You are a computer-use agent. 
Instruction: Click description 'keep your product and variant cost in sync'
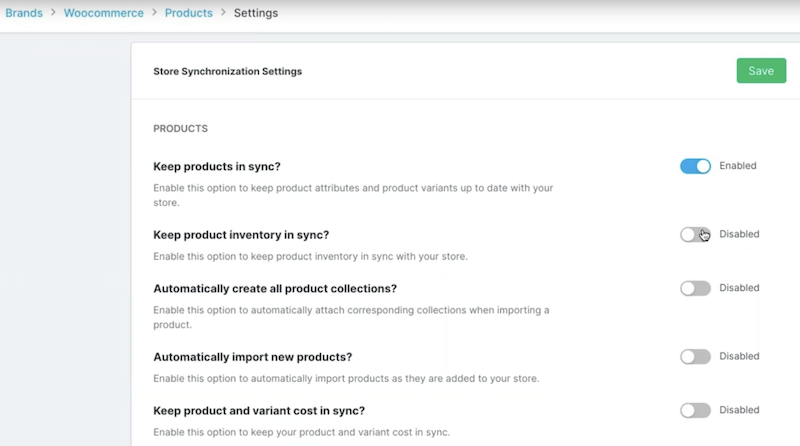[302, 432]
